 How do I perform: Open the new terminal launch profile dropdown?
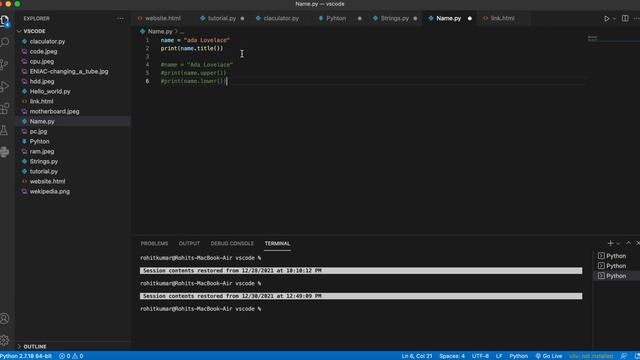[x=618, y=243]
